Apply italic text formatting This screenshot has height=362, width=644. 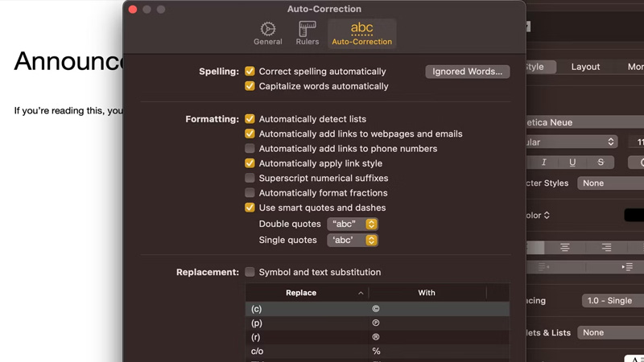pos(544,162)
